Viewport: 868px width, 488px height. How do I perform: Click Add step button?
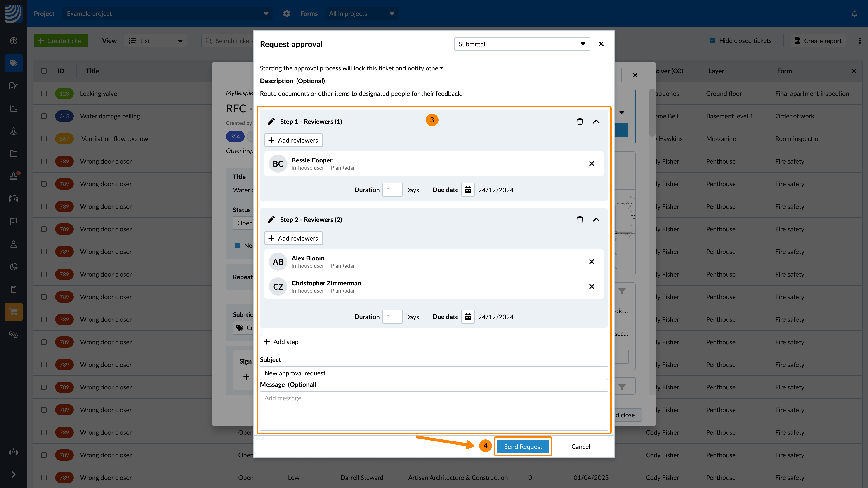pyautogui.click(x=281, y=342)
